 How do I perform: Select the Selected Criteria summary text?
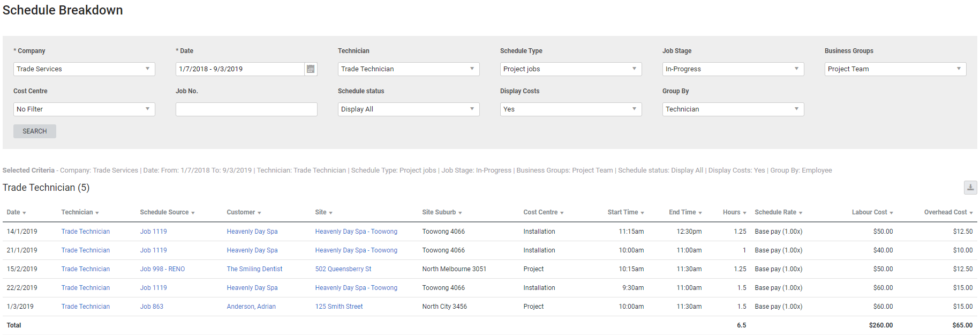pyautogui.click(x=417, y=170)
